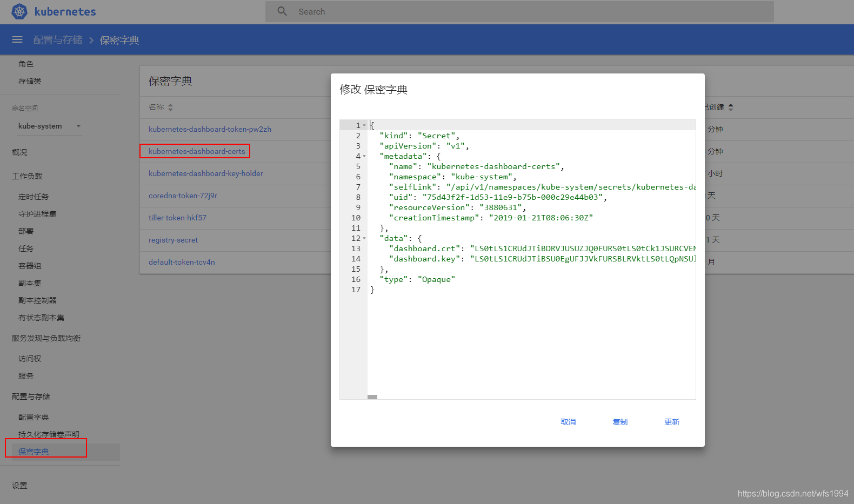Click the resourceVersion line in editor
Screen dimensions: 854x504
pos(457,207)
